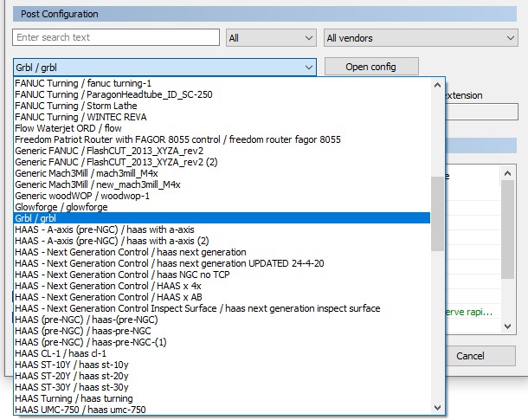Click the post list scrollbar thumb
This screenshot has height=420, width=528.
437,214
